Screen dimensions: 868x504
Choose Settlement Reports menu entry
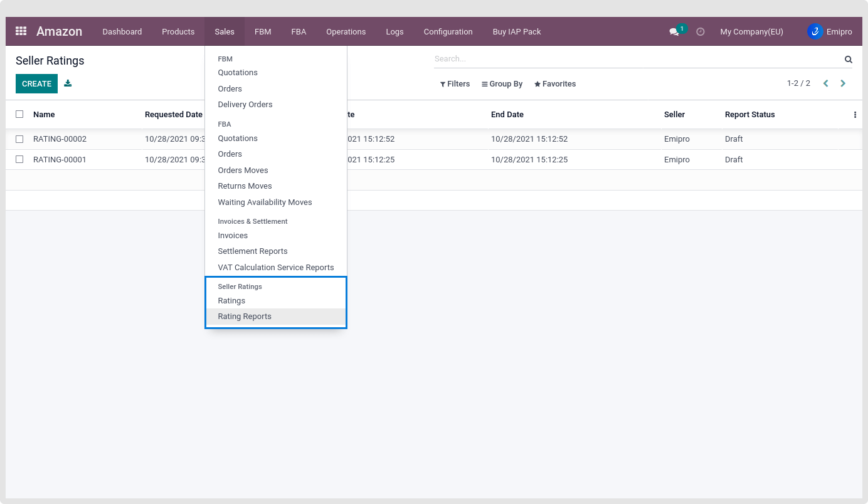[253, 251]
